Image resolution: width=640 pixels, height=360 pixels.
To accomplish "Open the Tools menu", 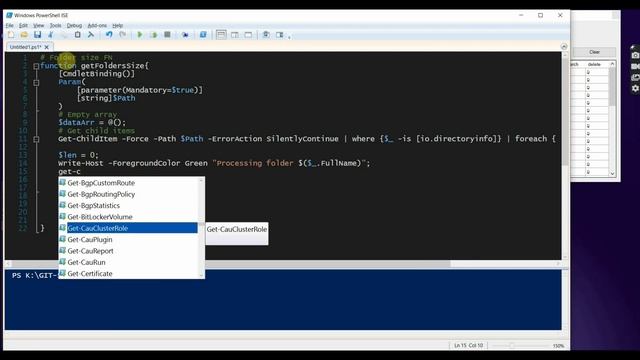I will click(x=55, y=25).
